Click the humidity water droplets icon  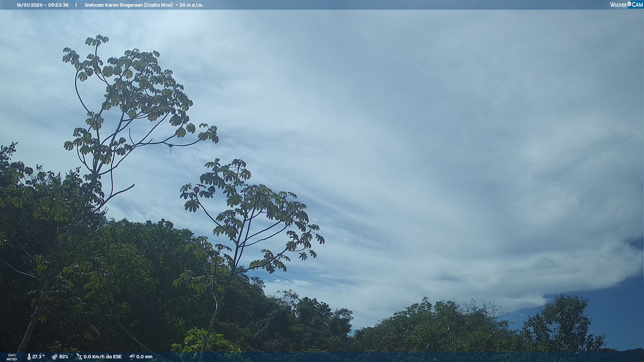54,357
